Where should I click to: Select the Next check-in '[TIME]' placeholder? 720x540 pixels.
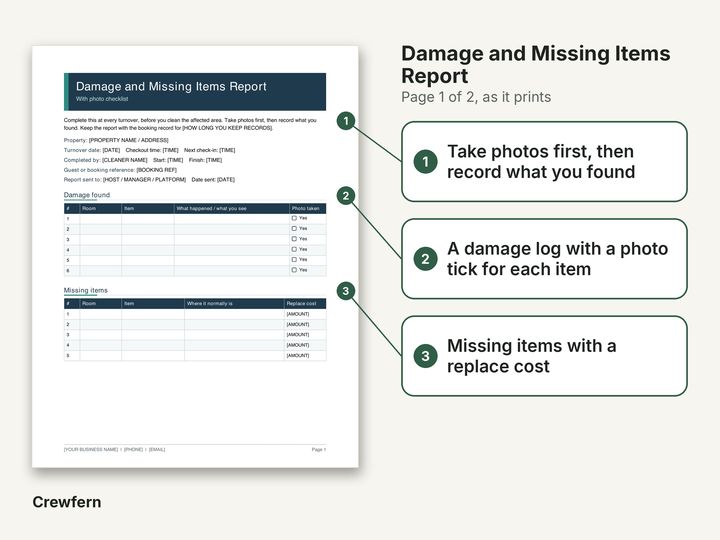tap(227, 150)
